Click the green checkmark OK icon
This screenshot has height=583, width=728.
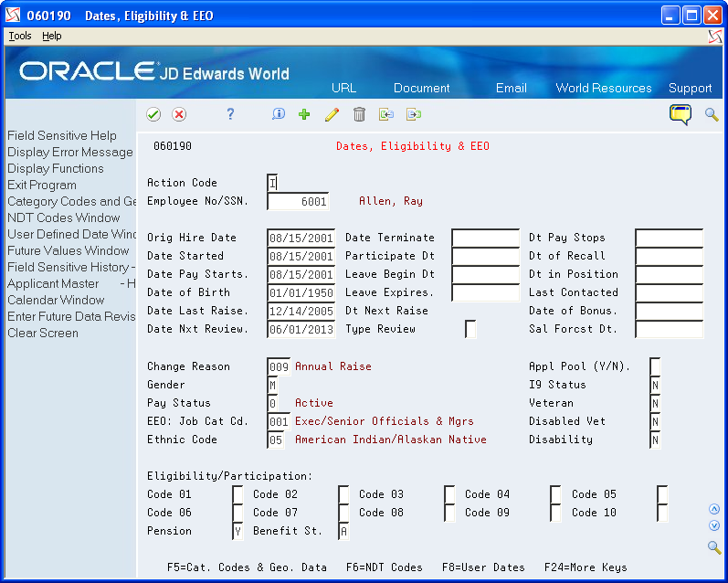[153, 114]
